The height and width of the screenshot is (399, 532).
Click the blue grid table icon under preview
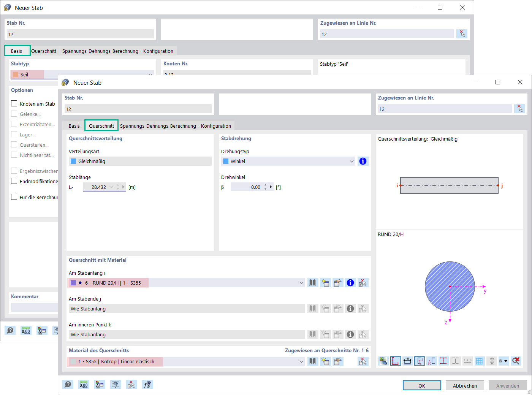(480, 361)
